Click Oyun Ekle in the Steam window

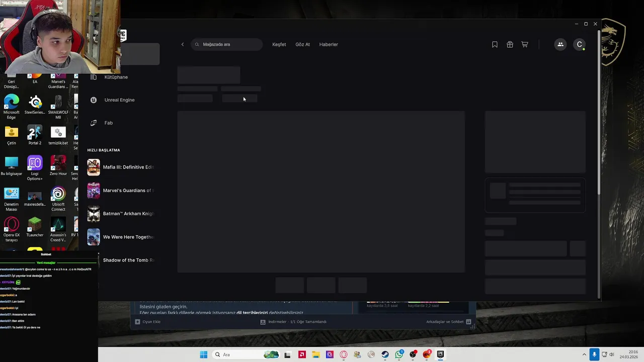(147, 322)
